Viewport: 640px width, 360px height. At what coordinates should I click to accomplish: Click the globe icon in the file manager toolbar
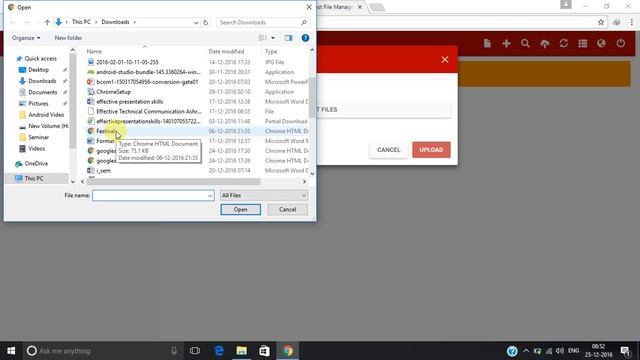[x=601, y=43]
